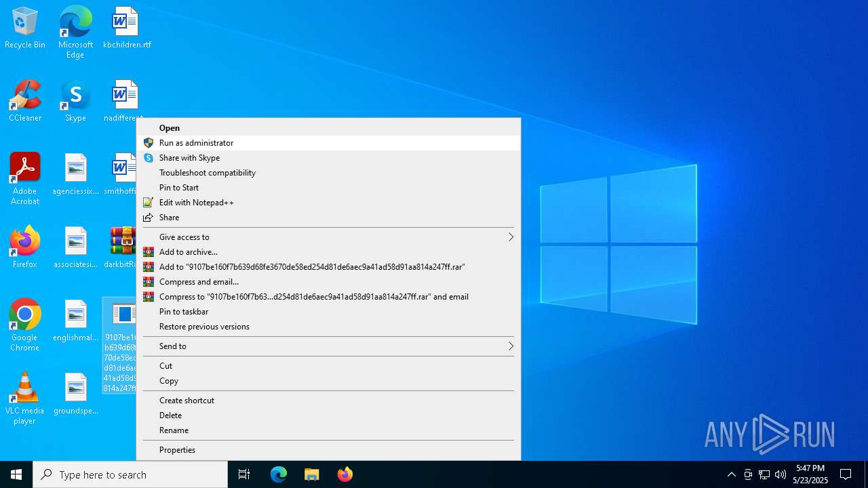Select Compress and email...

coord(328,282)
